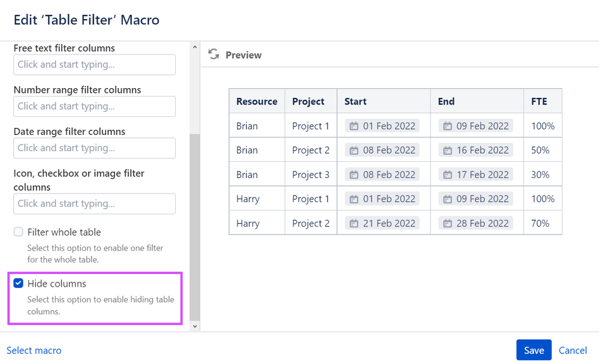Open Number range filter columns field
Image resolution: width=599 pixels, height=364 pixels.
point(94,106)
